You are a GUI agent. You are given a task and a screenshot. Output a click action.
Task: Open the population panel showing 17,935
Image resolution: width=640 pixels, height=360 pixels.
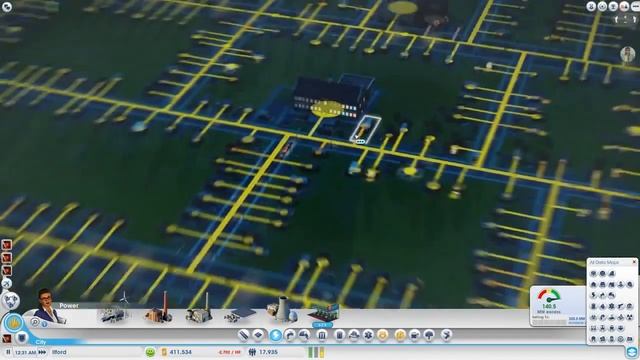264,352
